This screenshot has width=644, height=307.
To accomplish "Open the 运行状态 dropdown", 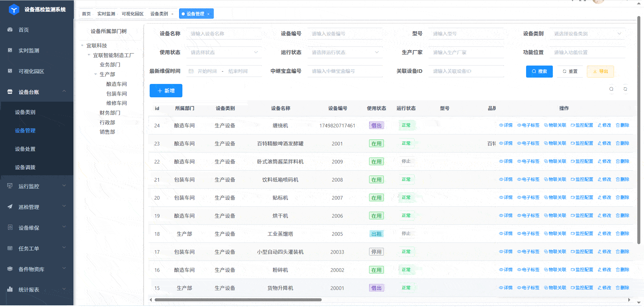I will tap(345, 53).
